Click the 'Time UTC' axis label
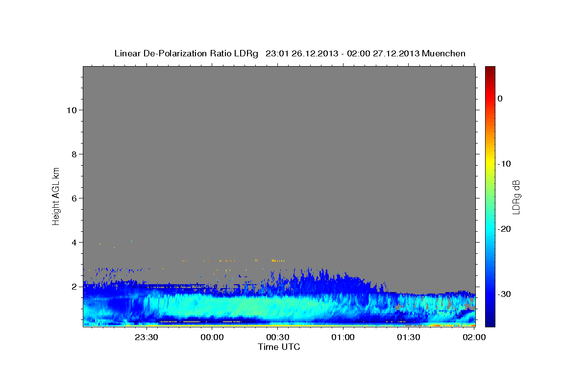 tap(279, 347)
